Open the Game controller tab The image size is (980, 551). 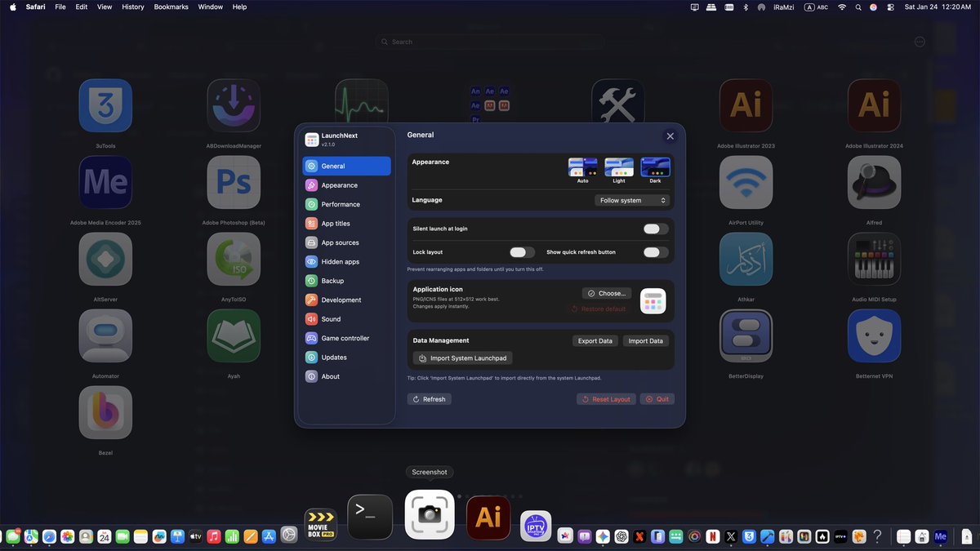point(347,338)
